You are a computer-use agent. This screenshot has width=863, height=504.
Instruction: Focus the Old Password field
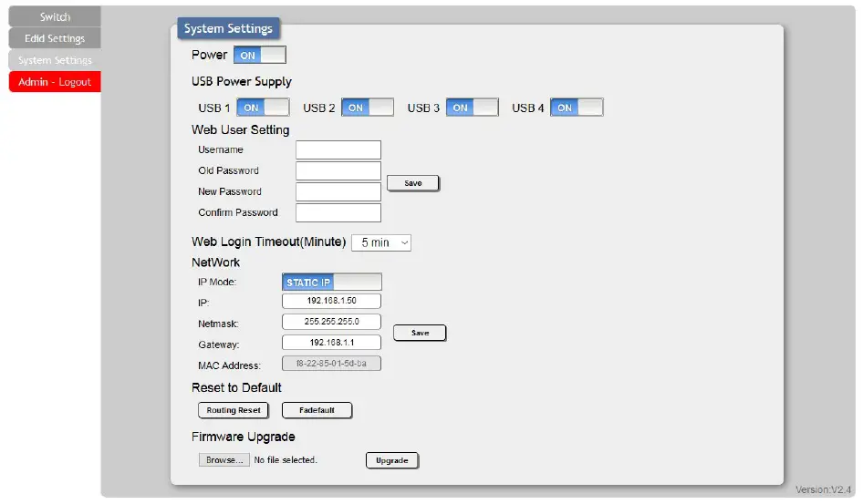pos(338,170)
